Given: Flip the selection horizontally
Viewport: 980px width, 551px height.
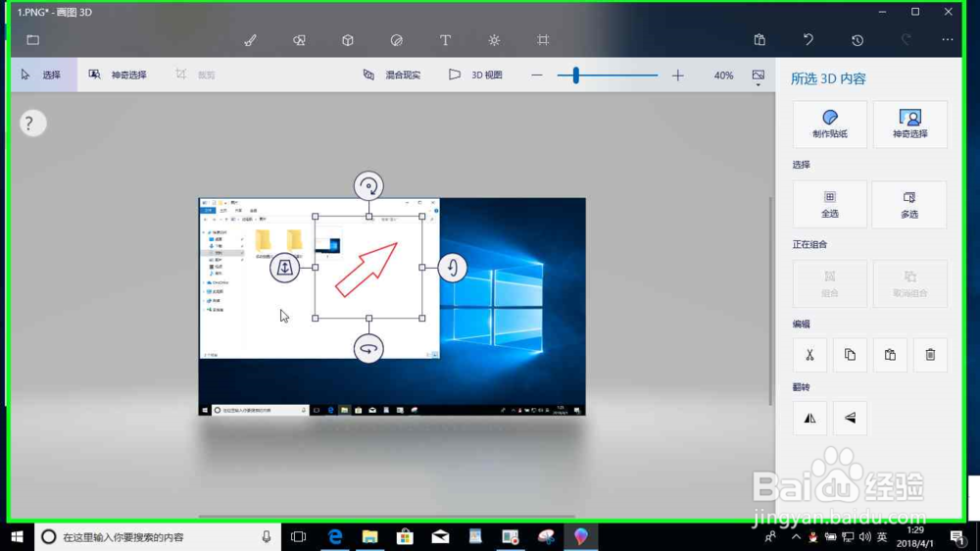Looking at the screenshot, I should click(809, 418).
